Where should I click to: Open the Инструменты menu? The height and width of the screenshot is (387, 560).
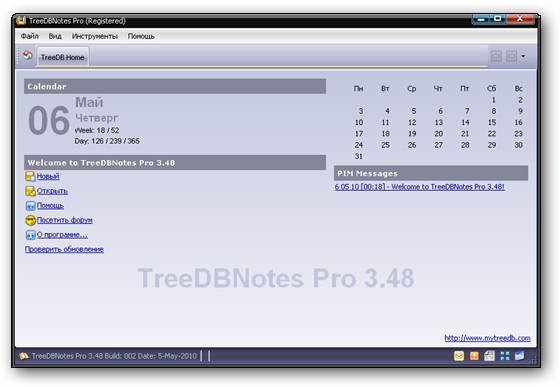(95, 36)
